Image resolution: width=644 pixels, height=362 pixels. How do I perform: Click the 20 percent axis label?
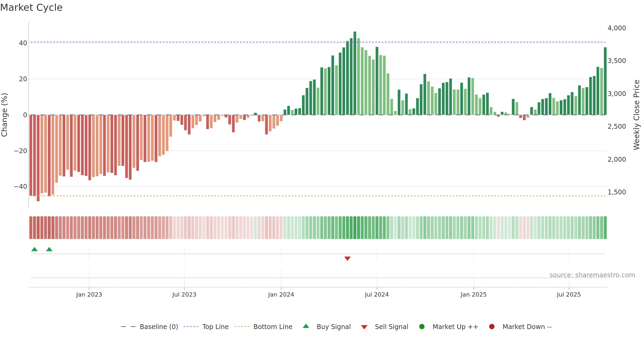pos(23,79)
